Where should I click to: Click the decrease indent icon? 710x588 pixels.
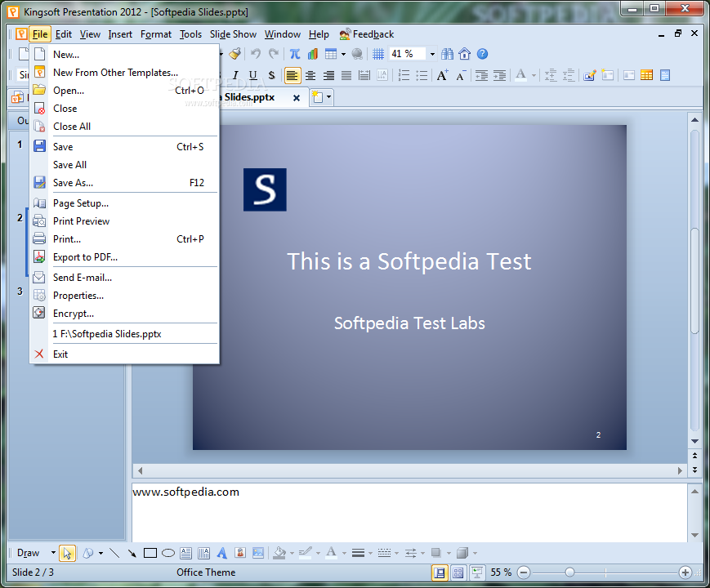point(481,75)
